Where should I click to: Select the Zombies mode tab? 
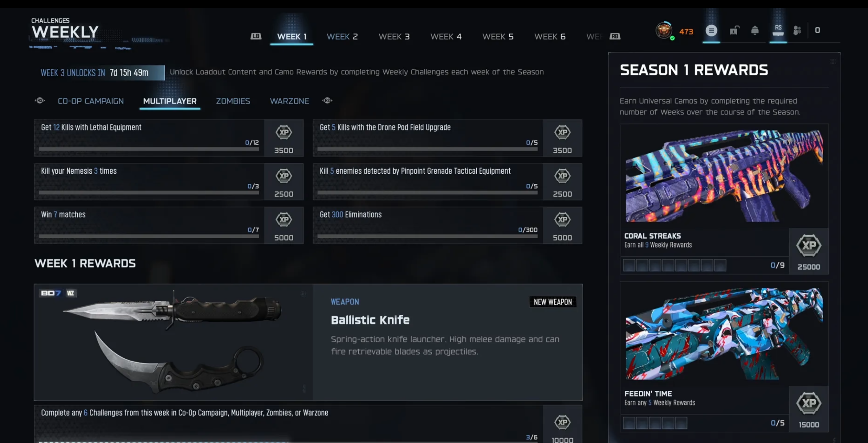pos(233,101)
